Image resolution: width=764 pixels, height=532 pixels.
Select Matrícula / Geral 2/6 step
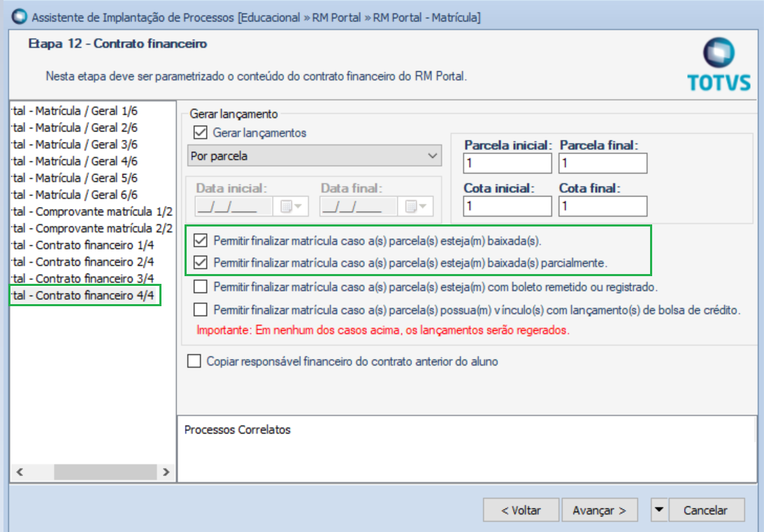pos(75,128)
